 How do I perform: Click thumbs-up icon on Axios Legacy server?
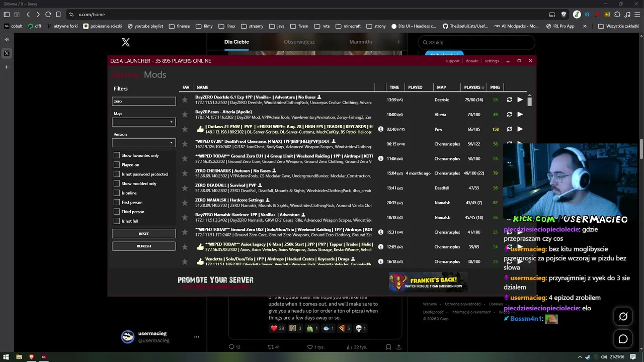click(200, 247)
